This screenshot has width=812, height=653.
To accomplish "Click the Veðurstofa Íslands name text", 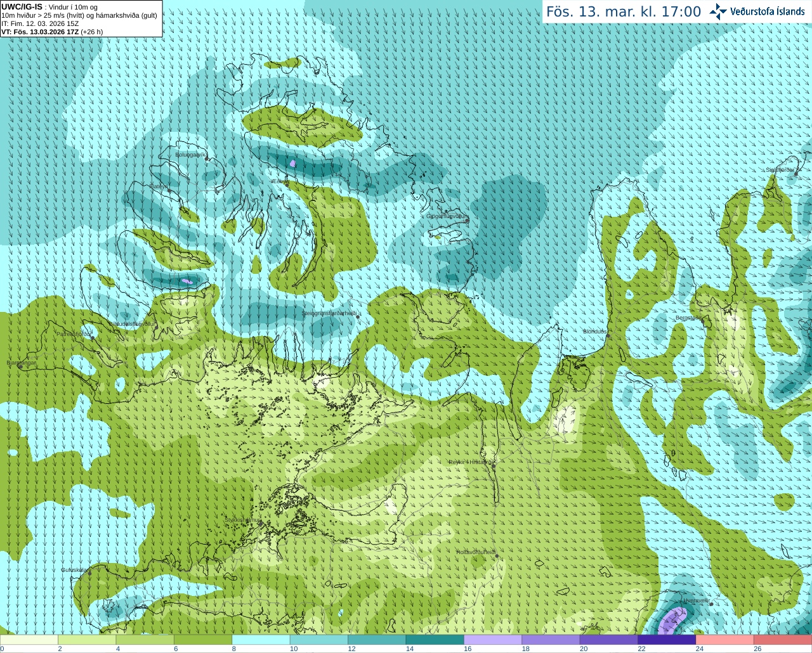I will point(768,11).
